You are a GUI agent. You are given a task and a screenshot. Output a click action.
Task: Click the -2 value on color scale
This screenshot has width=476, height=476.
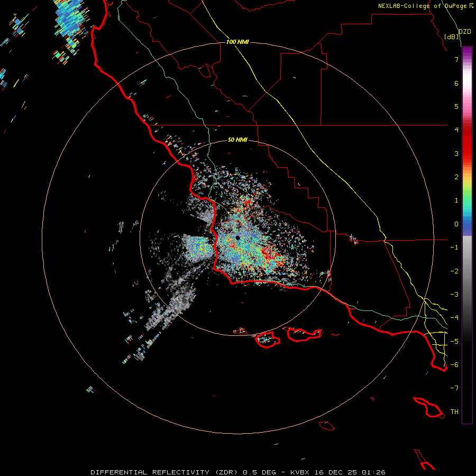tap(454, 271)
